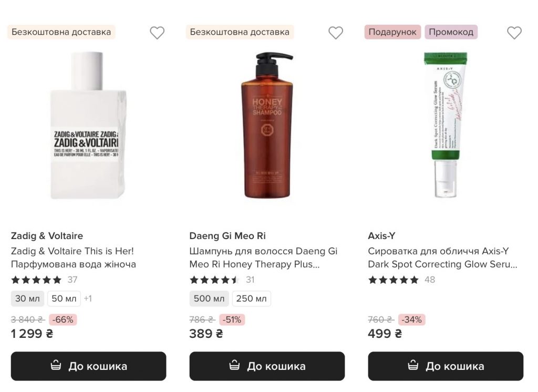
Task: Add Zadig & Voltaire perfume to wishlist
Action: 157,33
